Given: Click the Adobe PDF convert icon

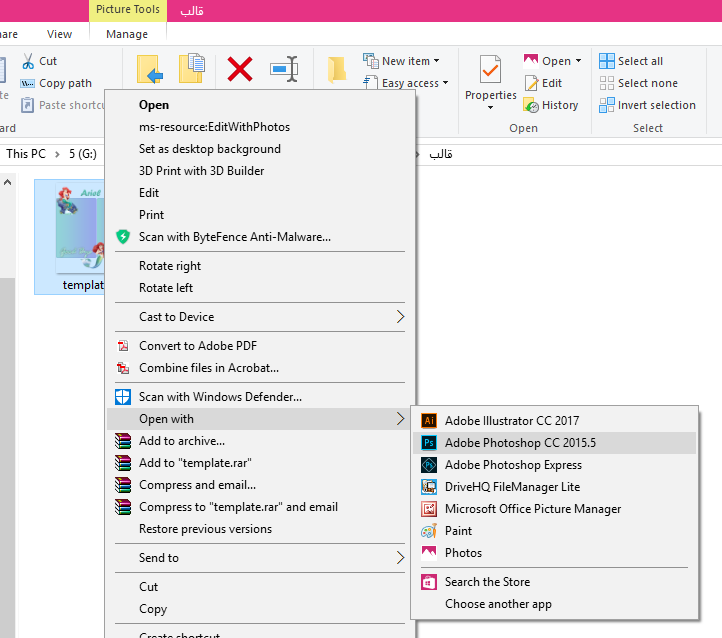Looking at the screenshot, I should click(122, 346).
